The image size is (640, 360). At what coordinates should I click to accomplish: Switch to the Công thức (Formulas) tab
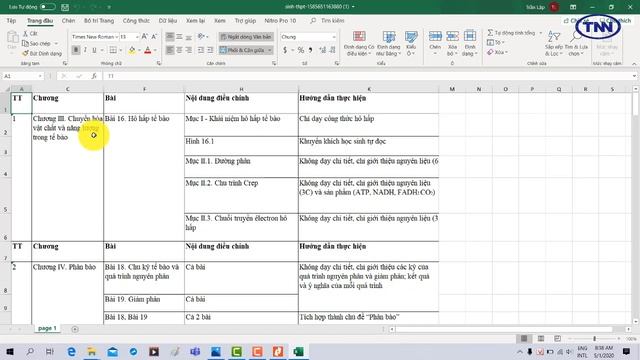(x=136, y=20)
